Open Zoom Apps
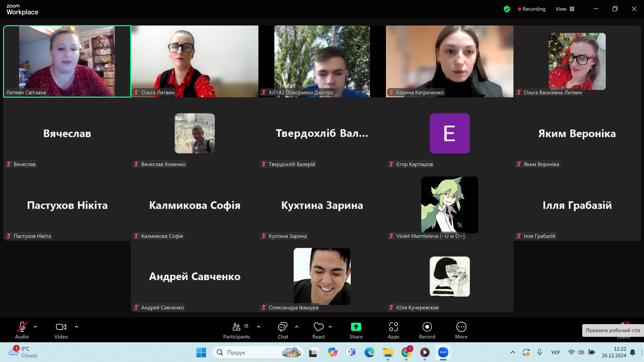The width and height of the screenshot is (644, 362). [394, 330]
